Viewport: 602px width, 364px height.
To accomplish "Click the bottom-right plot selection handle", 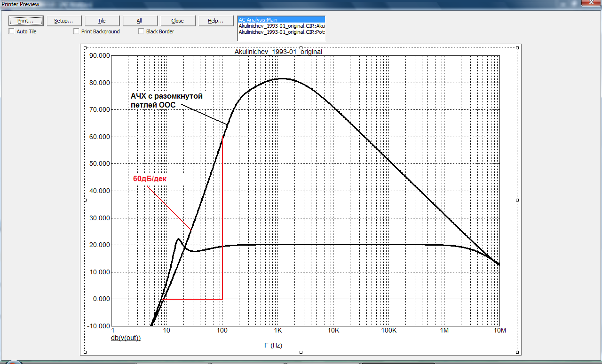I will (x=517, y=352).
